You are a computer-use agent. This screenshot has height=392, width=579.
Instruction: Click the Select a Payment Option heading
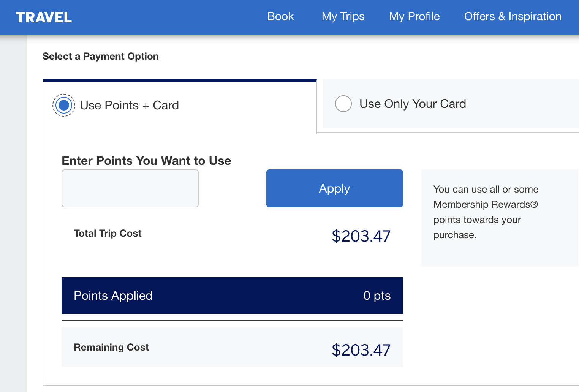coord(101,56)
